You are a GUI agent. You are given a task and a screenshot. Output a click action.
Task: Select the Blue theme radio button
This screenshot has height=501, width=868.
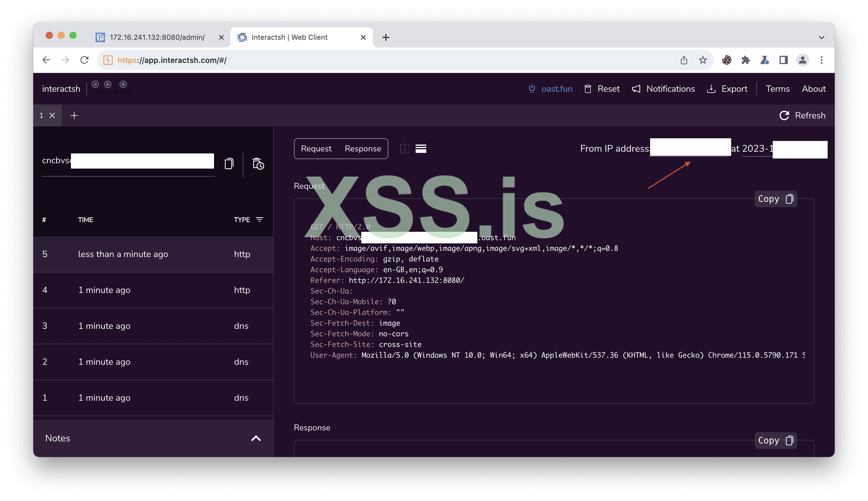pos(123,84)
